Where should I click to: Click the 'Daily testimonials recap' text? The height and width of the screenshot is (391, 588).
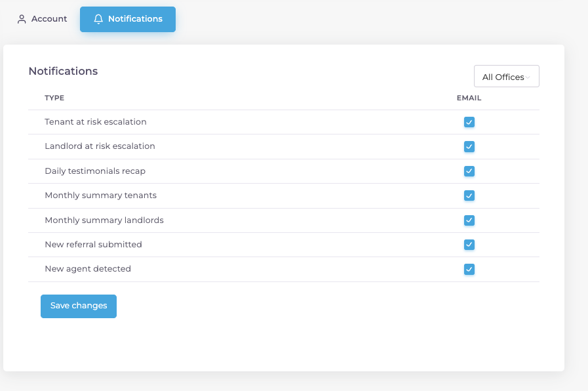coord(95,171)
